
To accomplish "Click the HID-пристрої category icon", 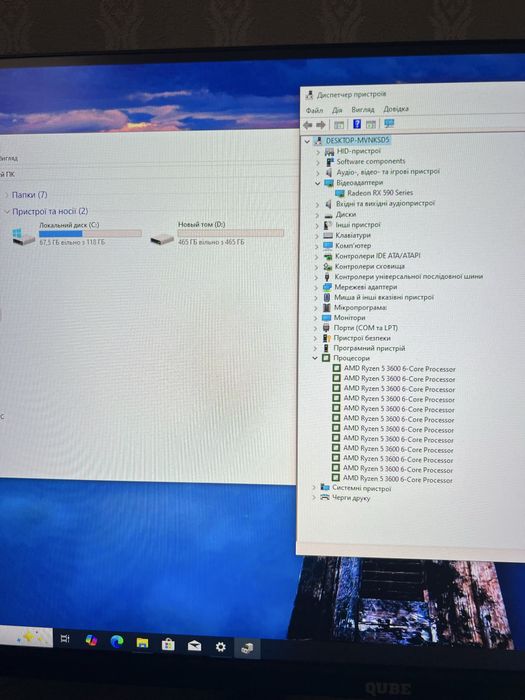I will (329, 151).
